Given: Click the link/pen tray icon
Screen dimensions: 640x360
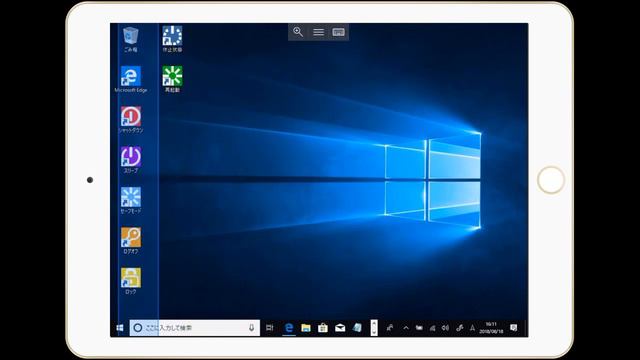Looking at the screenshot, I should (x=460, y=328).
